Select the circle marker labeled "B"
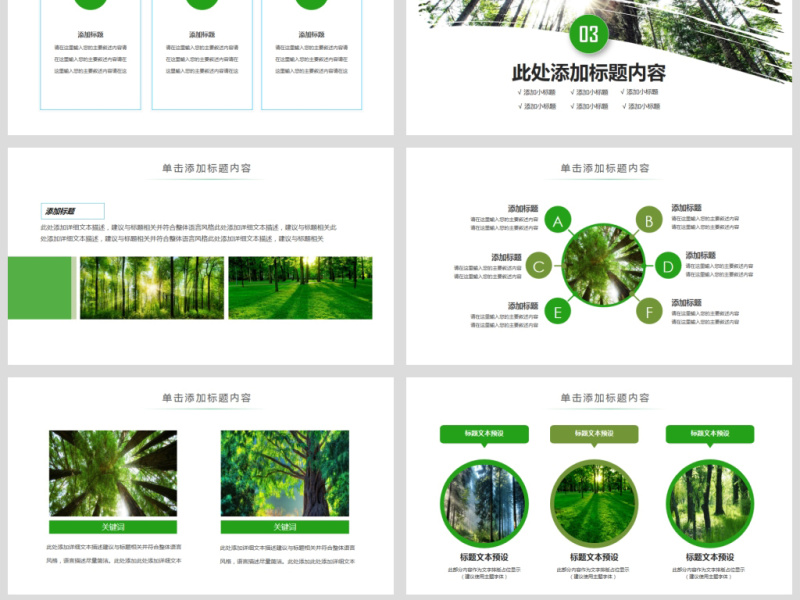This screenshot has width=800, height=600. click(647, 221)
